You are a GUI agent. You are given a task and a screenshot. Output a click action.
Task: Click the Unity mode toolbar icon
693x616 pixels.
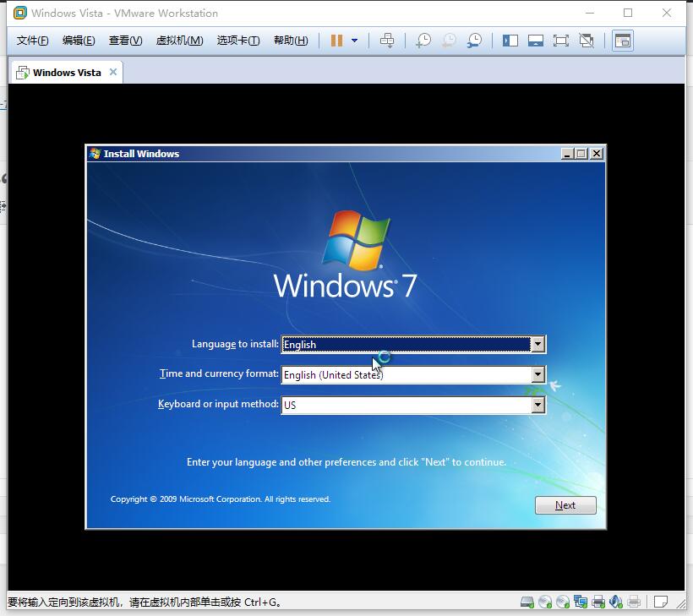coord(587,41)
